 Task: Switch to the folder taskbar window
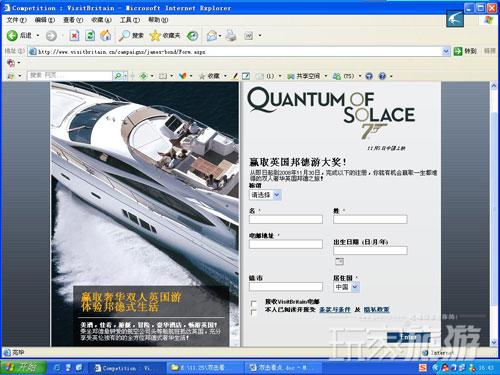[205, 368]
